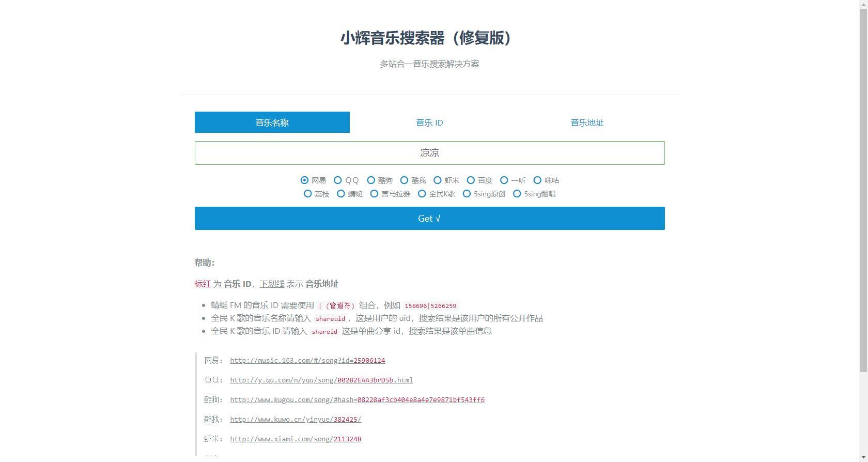Click the 帮助: heading text
The image size is (868, 462).
[205, 263]
